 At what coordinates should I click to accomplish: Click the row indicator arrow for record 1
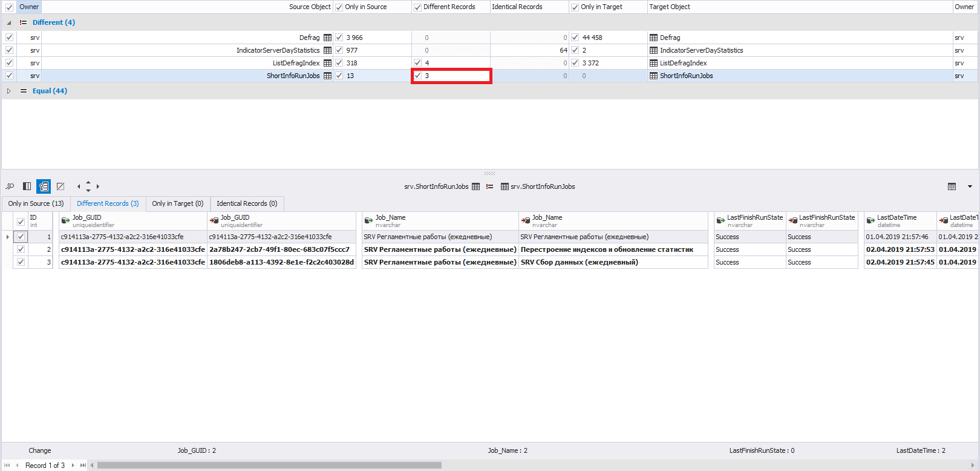[7, 237]
